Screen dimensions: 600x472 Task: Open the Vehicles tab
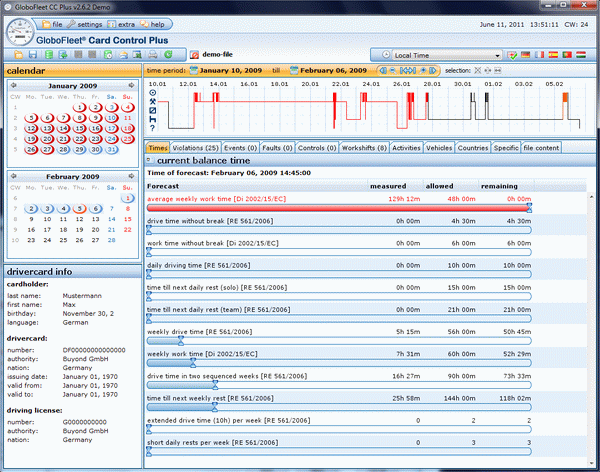tap(439, 148)
